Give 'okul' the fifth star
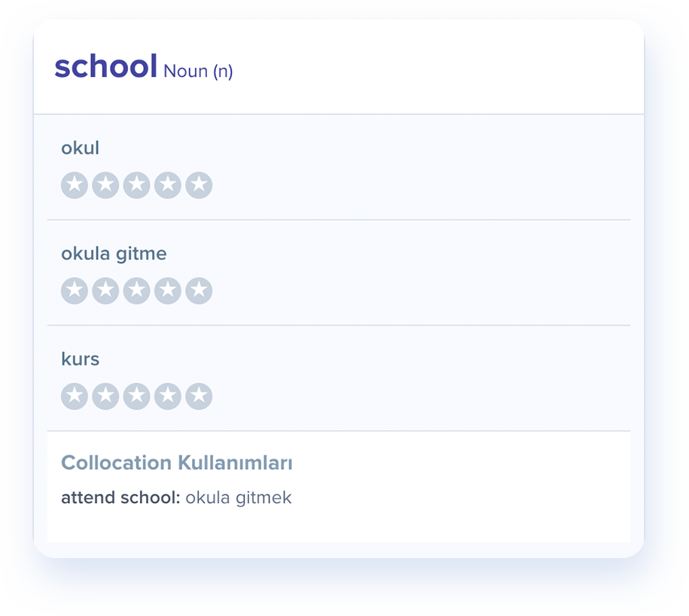Image resolution: width=689 pixels, height=616 pixels. click(x=199, y=185)
